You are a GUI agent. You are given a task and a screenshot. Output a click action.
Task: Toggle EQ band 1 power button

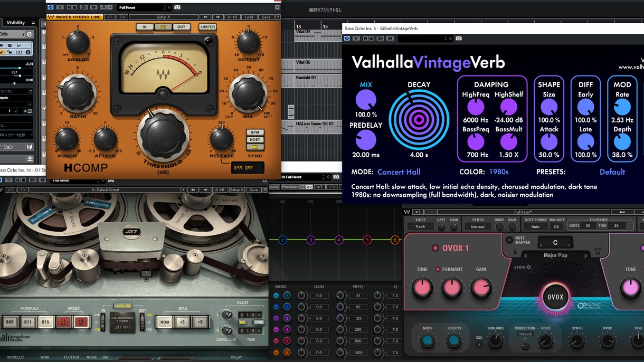276,296
